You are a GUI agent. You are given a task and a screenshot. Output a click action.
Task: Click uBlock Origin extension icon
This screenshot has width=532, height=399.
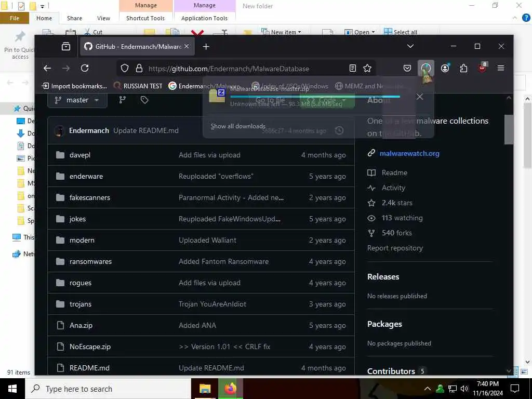[x=483, y=68]
